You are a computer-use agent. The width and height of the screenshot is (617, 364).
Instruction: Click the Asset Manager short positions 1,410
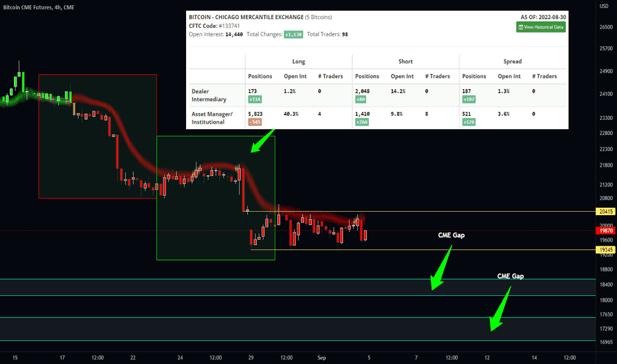pyautogui.click(x=362, y=114)
